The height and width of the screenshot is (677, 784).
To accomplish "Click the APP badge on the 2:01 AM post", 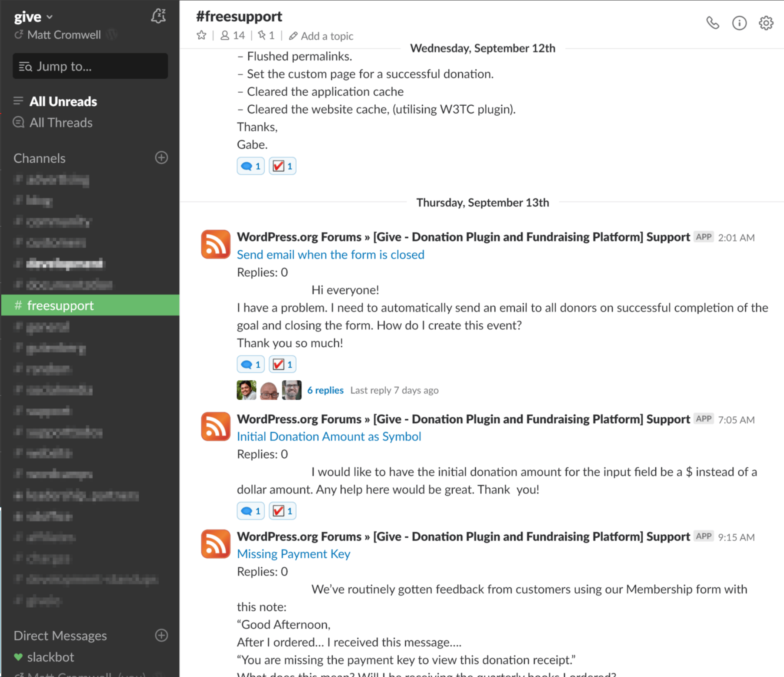I will (x=704, y=237).
